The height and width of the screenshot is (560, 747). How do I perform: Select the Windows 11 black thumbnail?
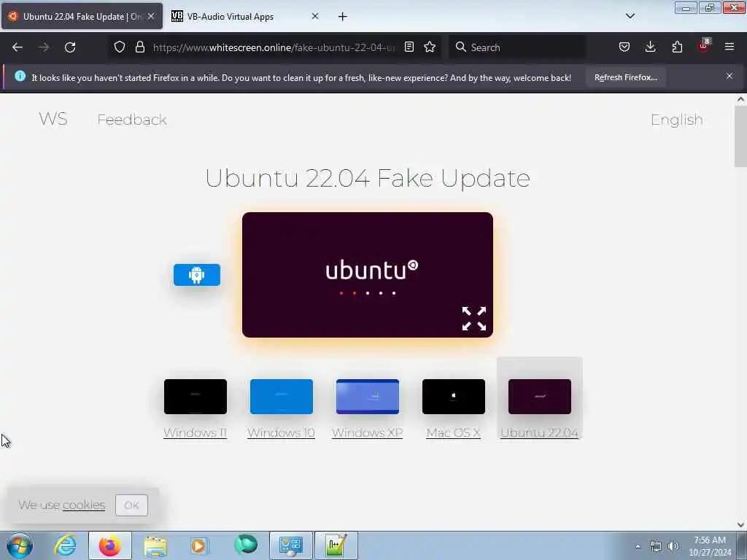pyautogui.click(x=196, y=397)
